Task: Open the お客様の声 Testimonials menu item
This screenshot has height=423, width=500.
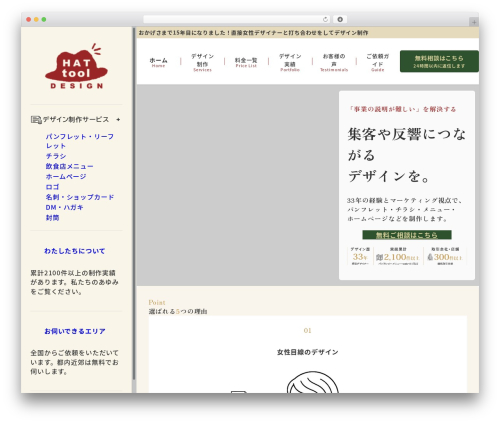Action: (x=334, y=62)
